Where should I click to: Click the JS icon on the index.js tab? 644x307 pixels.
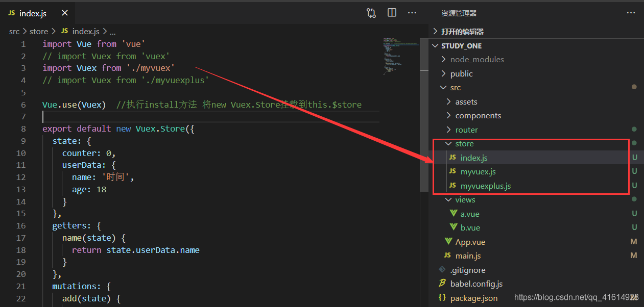pos(12,13)
